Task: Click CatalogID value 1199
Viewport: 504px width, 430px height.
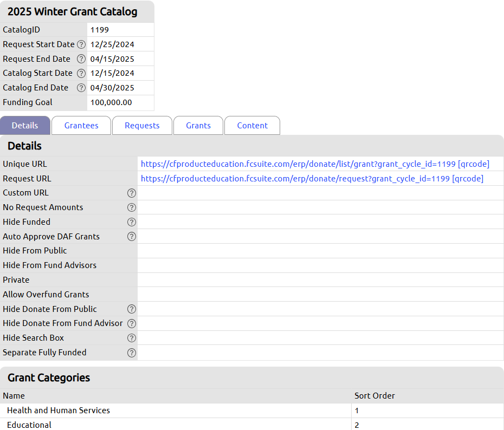Action: point(100,30)
